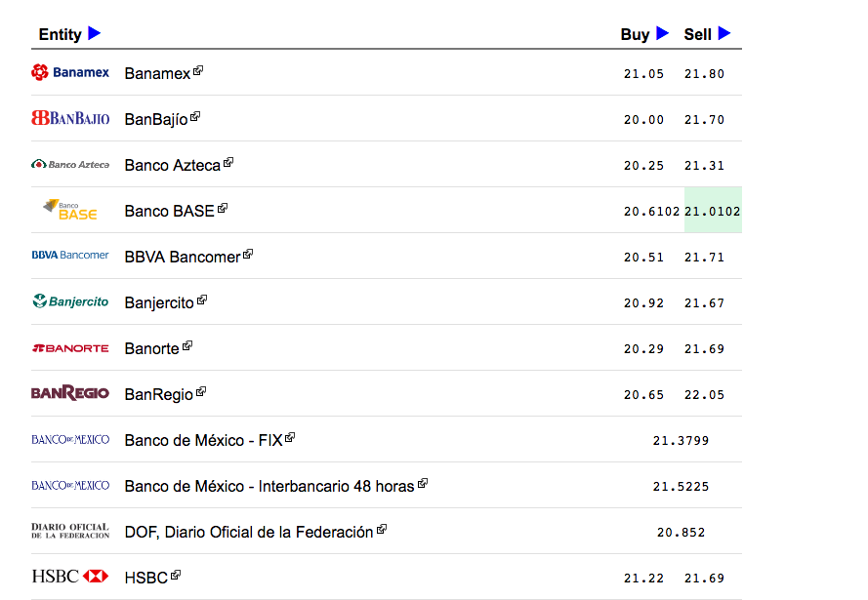Click the Banjercito logo
Screen dimensions: 868x600
click(70, 301)
